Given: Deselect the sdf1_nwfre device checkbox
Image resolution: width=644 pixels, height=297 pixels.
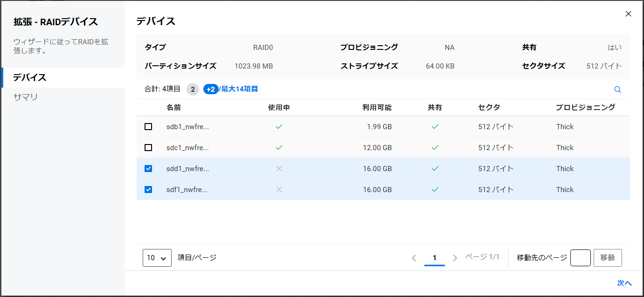Looking at the screenshot, I should click(148, 189).
